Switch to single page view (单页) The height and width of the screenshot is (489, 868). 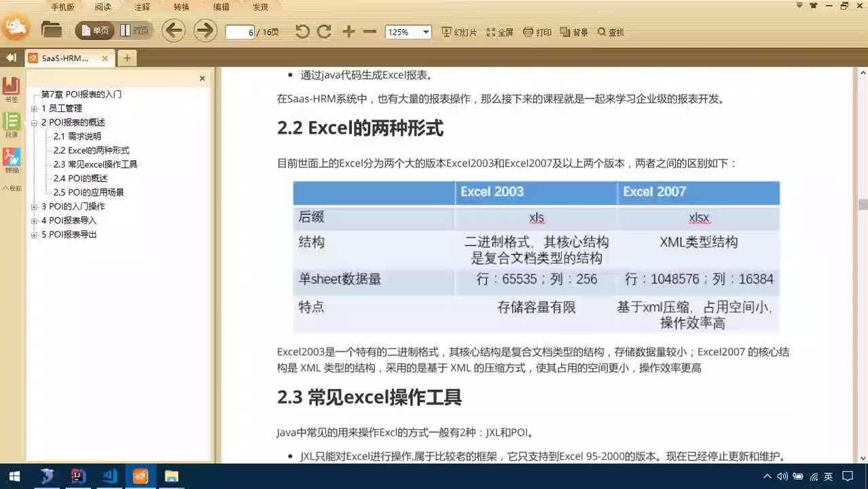94,31
